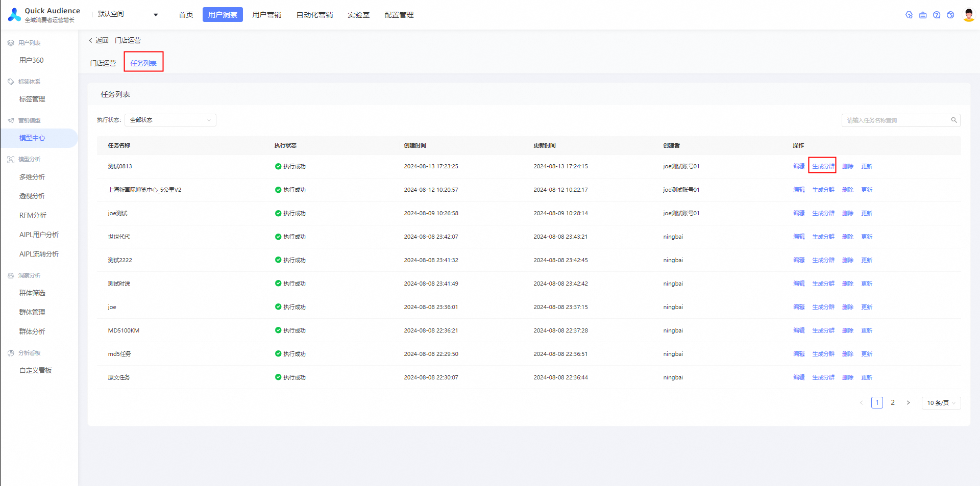Edit the 原文任务 row

799,377
